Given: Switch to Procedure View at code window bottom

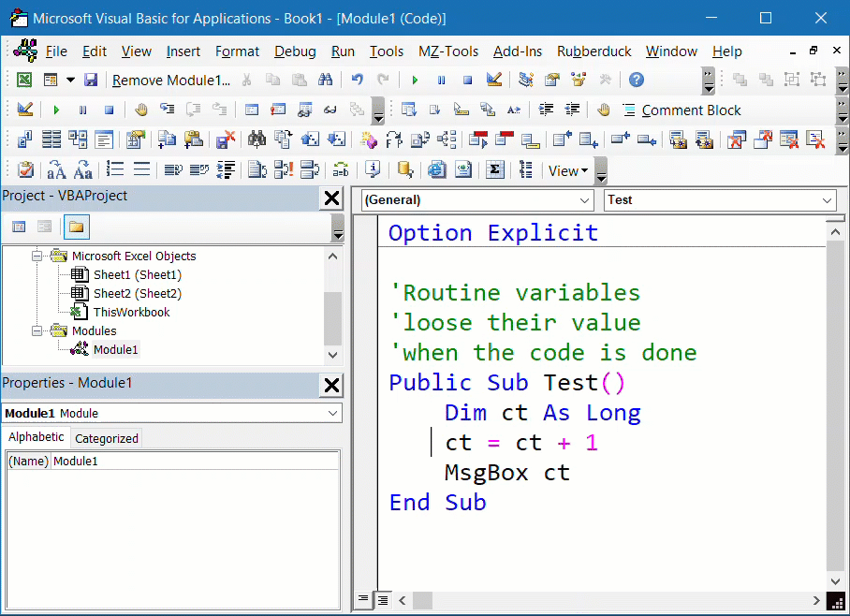Looking at the screenshot, I should coord(363,599).
